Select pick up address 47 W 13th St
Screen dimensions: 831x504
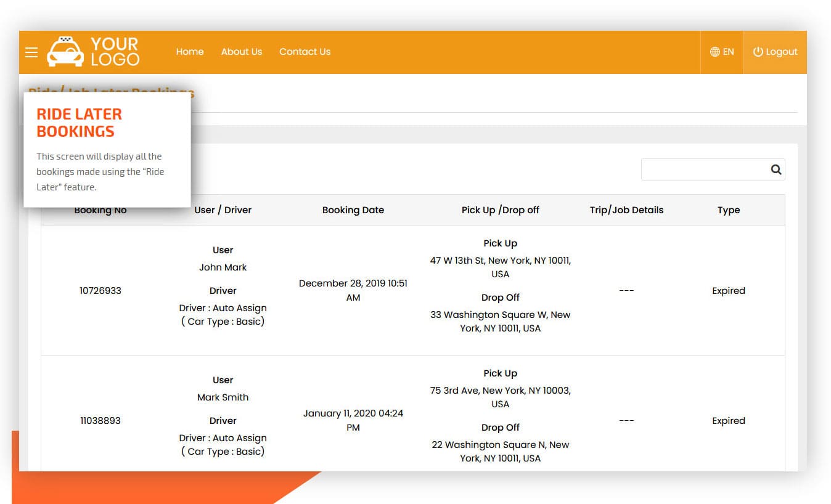click(501, 267)
